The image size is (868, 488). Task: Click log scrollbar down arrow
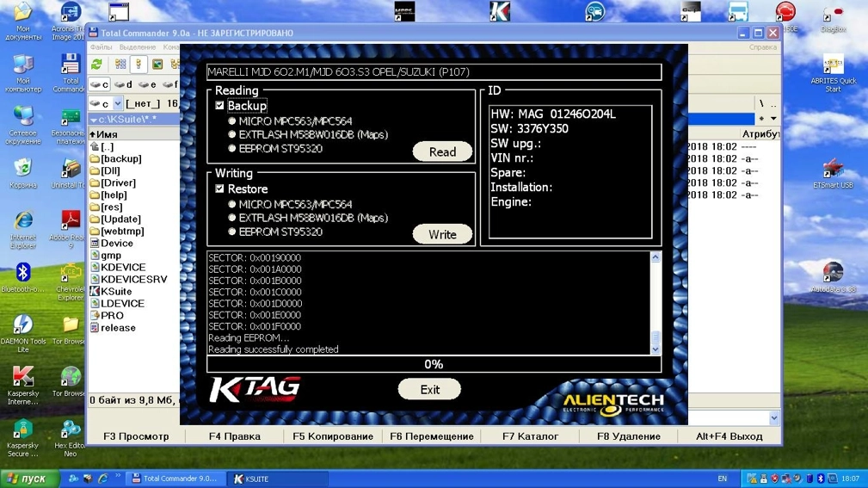pos(656,349)
